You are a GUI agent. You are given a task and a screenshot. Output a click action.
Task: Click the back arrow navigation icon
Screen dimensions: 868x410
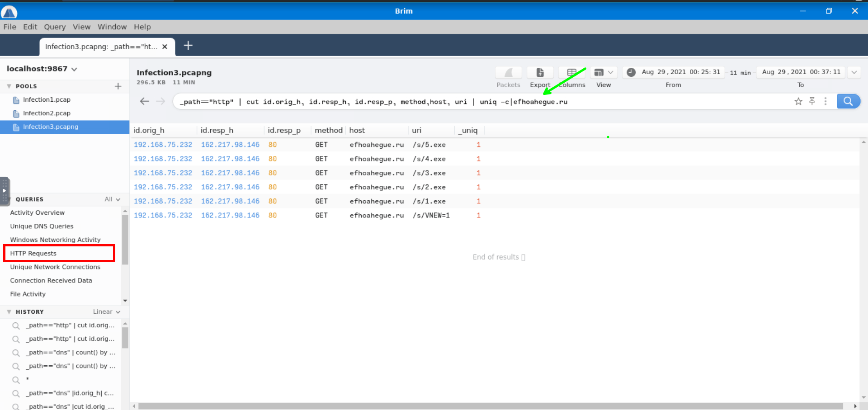click(145, 101)
